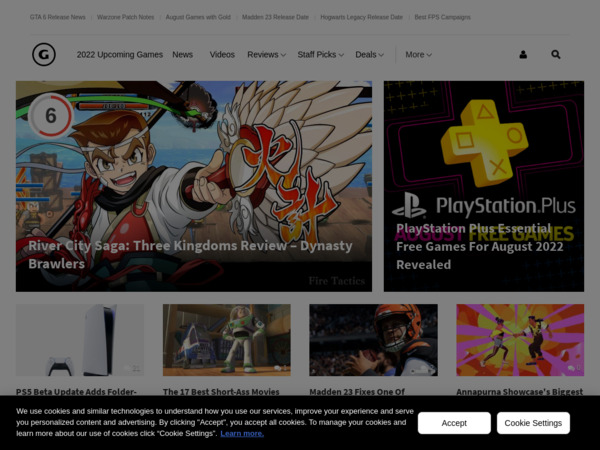Expand the Reviews menu
The image size is (600, 450).
(266, 55)
